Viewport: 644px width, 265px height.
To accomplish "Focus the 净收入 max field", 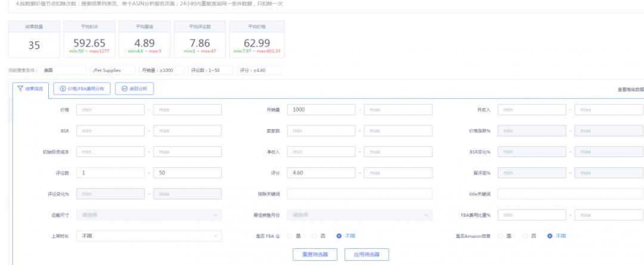I will tap(398, 152).
